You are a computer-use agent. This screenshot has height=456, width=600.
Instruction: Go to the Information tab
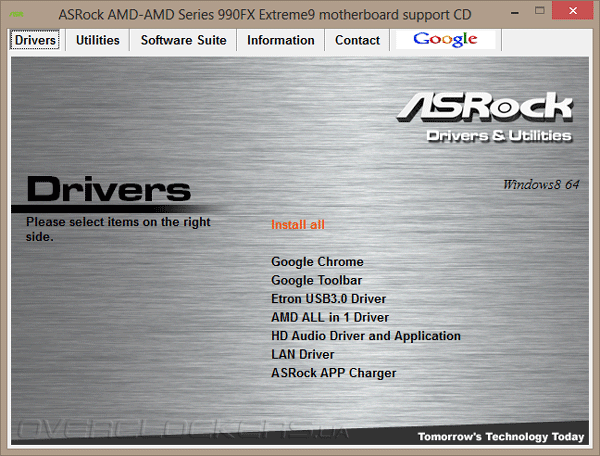(x=280, y=40)
